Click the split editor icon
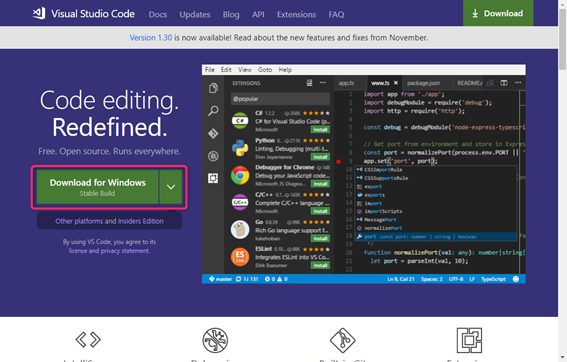This screenshot has width=567, height=362. (504, 83)
